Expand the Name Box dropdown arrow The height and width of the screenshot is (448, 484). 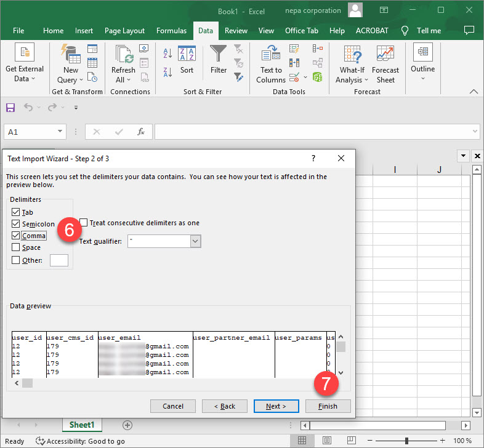point(60,132)
